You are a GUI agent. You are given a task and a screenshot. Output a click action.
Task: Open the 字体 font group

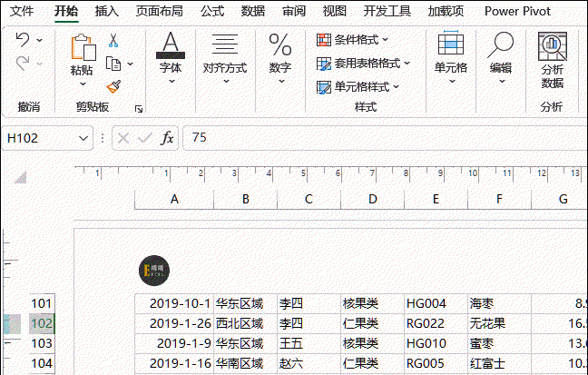(x=171, y=58)
